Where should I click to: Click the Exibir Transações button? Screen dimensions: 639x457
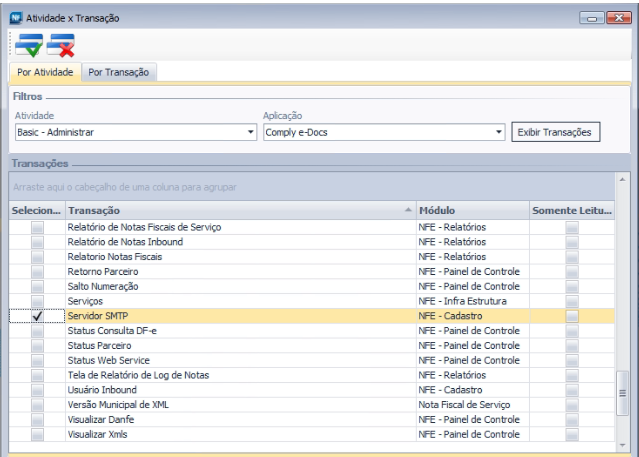(x=555, y=132)
